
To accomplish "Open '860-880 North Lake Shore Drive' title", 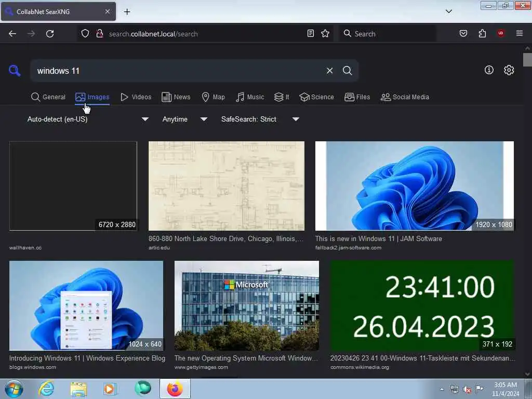I will point(226,239).
